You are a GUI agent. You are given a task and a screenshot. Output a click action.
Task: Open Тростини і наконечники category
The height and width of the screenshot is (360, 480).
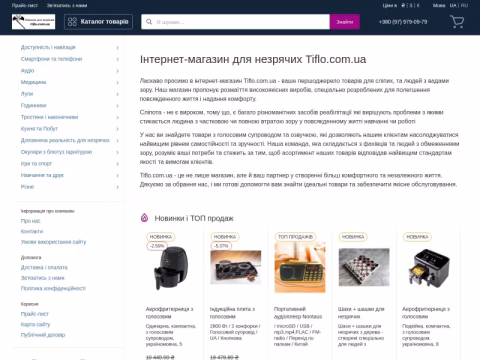click(x=49, y=117)
